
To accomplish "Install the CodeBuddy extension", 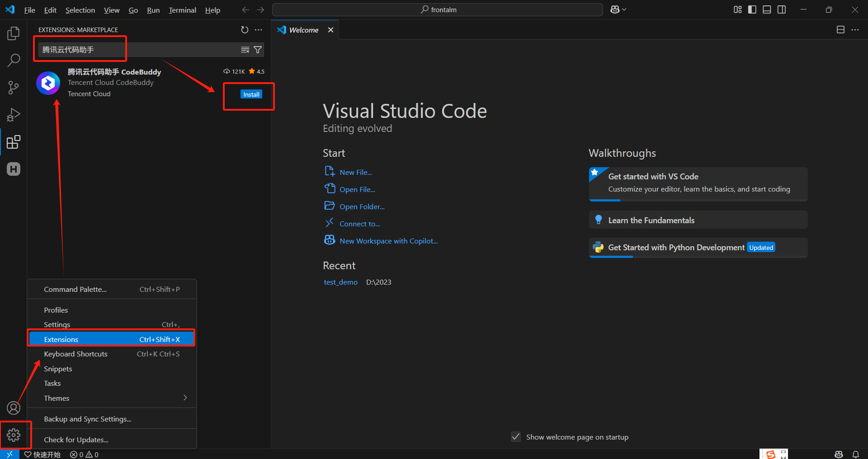I will coord(251,94).
